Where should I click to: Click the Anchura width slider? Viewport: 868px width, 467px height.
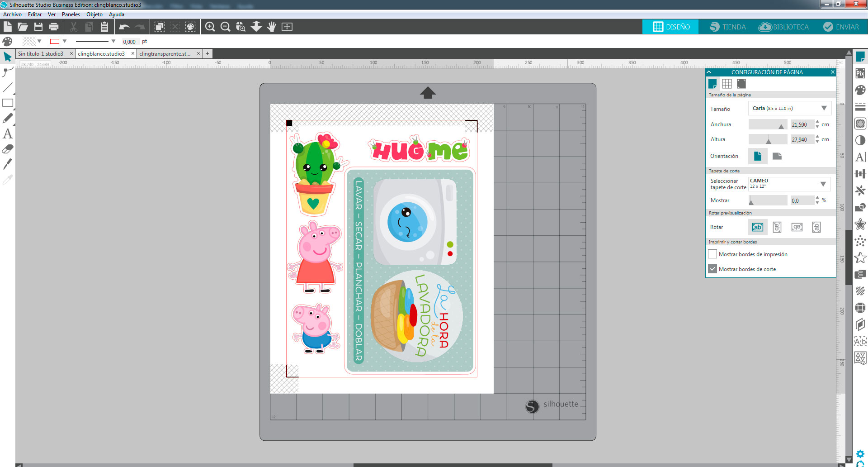coord(768,124)
